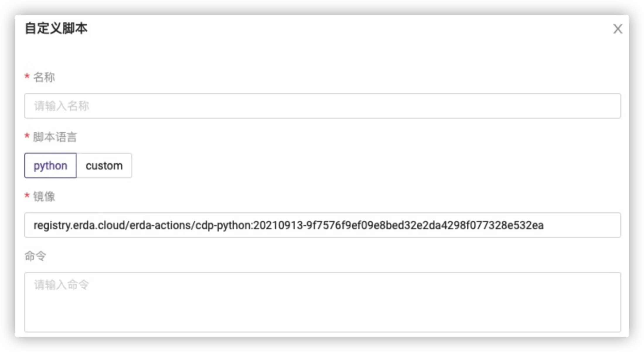
Task: Click the 名称 field label
Action: 44,77
